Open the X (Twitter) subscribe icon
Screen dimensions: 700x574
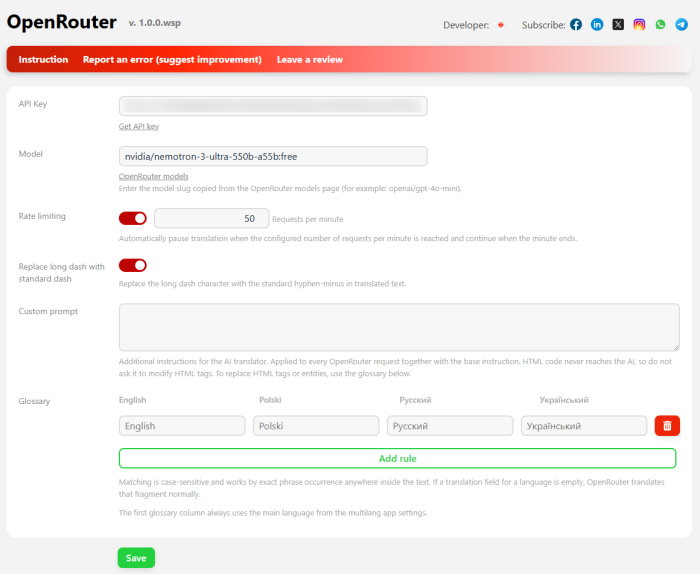click(618, 25)
